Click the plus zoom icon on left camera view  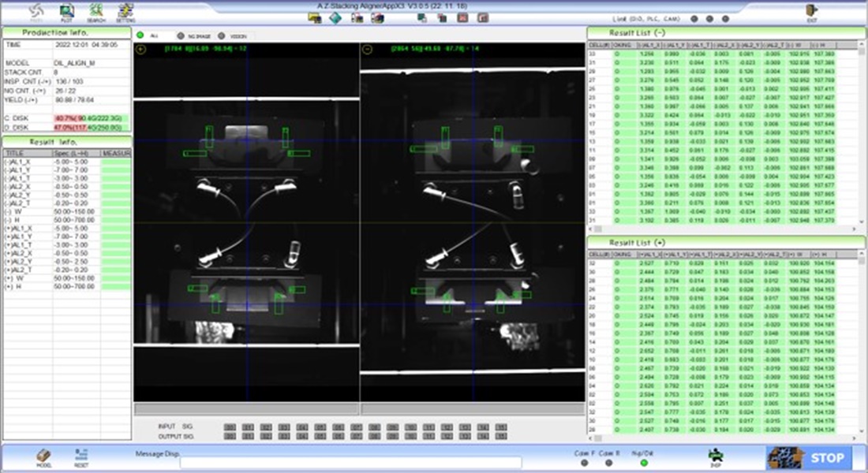click(141, 49)
